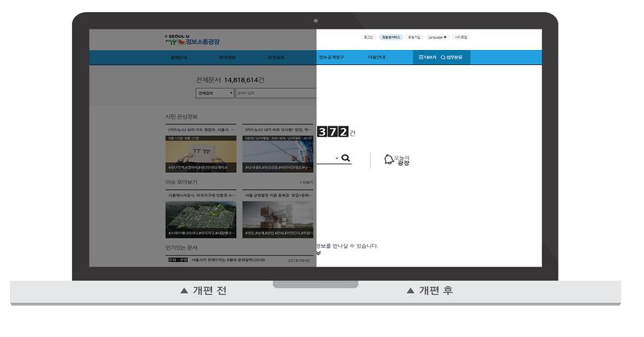Click the 372 counter digits

tap(333, 132)
